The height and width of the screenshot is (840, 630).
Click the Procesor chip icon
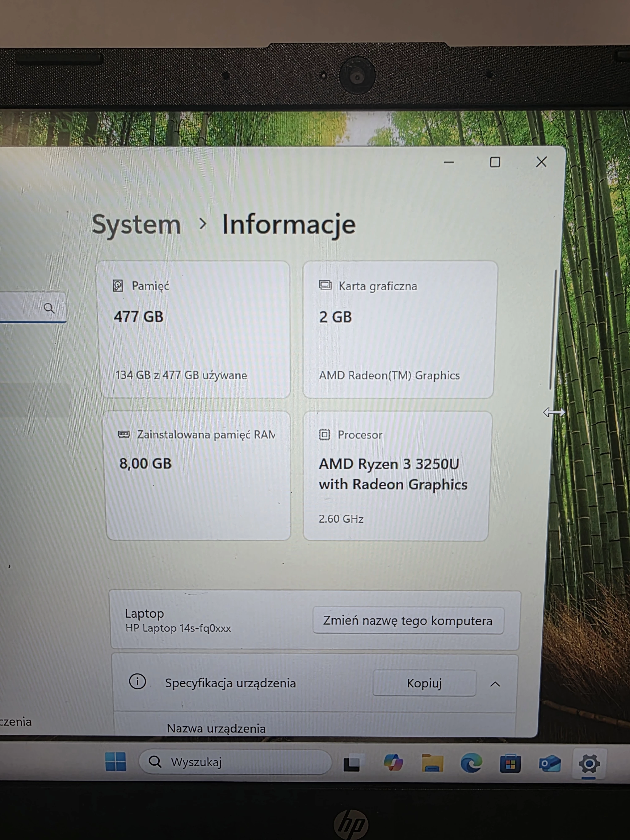[324, 434]
